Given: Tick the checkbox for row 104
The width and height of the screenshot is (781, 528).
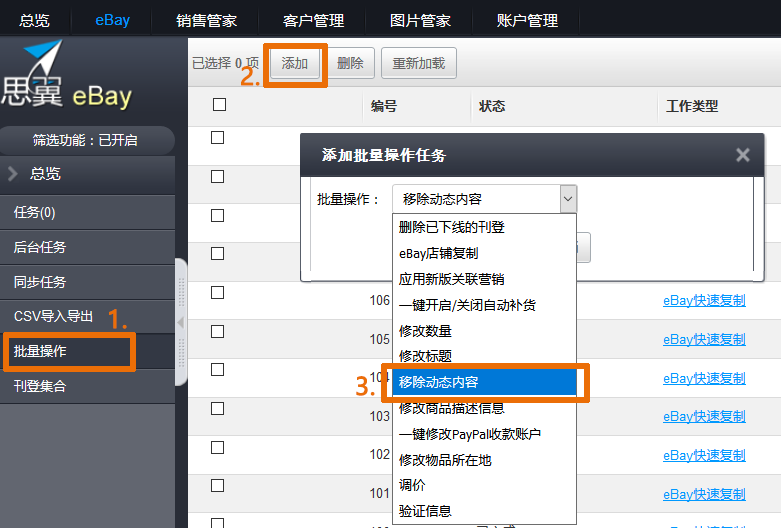Looking at the screenshot, I should click(x=217, y=370).
